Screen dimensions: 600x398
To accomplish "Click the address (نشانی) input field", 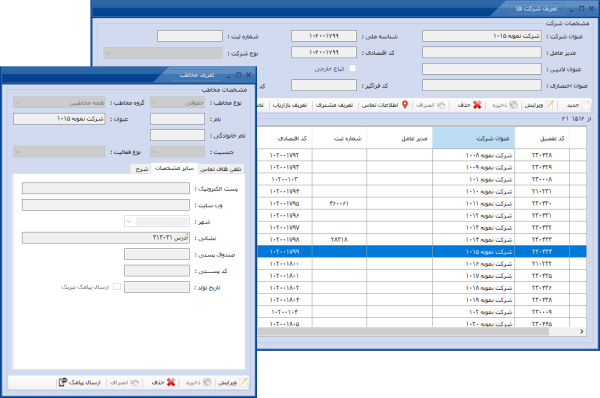I will coord(106,238).
